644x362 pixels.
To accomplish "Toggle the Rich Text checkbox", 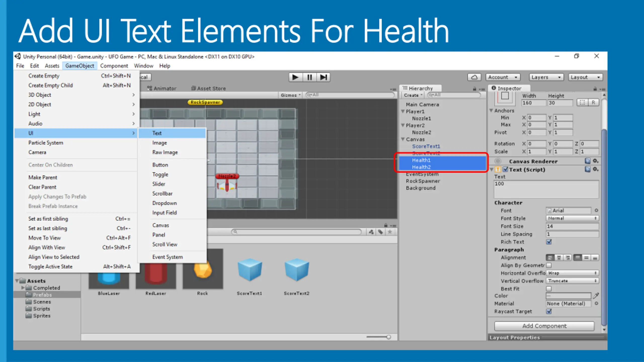I will [549, 242].
